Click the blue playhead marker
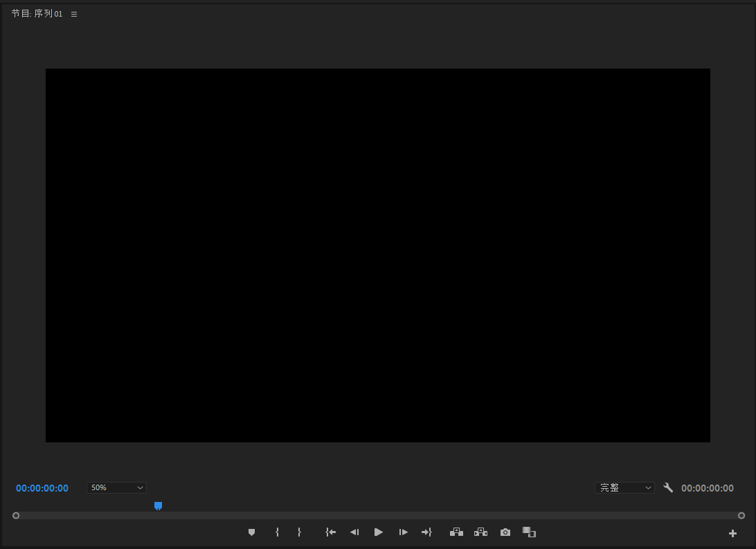The height and width of the screenshot is (549, 756). (x=158, y=506)
